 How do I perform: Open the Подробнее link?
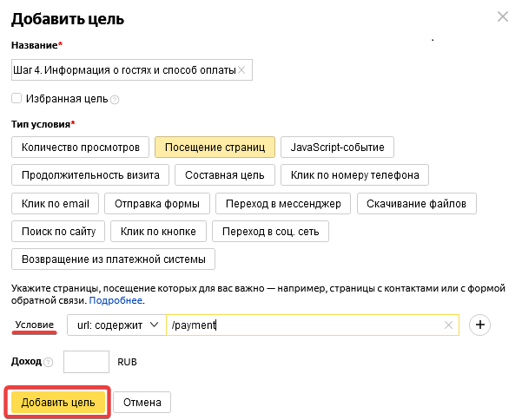[x=116, y=300]
